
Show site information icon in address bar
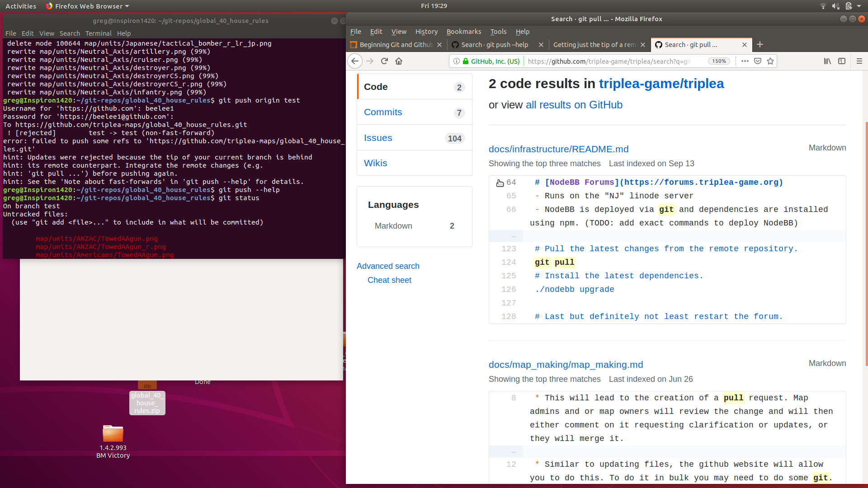(457, 61)
